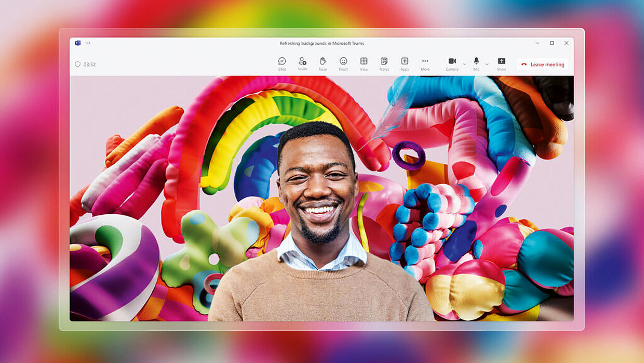This screenshot has height=363, width=644.
Task: Add Apps to the meeting
Action: point(405,63)
